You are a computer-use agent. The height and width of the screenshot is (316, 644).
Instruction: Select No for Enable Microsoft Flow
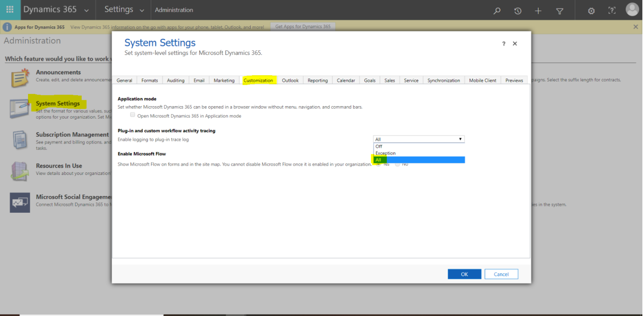[397, 164]
